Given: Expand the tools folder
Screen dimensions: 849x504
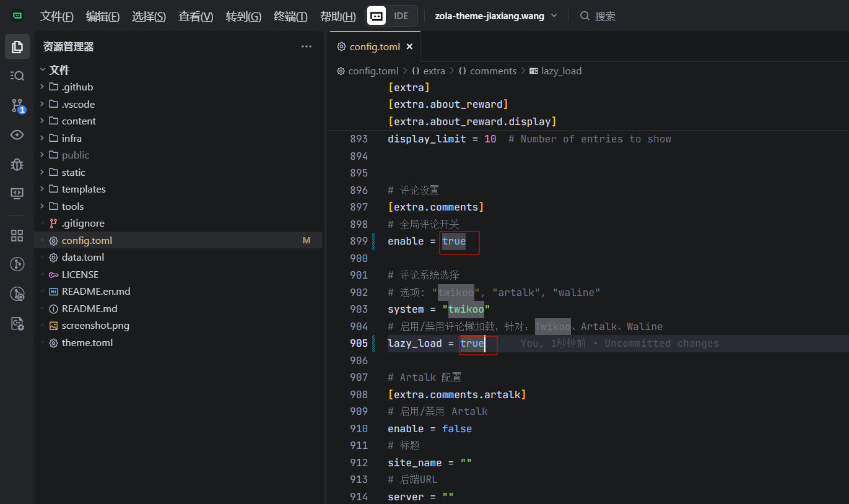Looking at the screenshot, I should pos(42,206).
